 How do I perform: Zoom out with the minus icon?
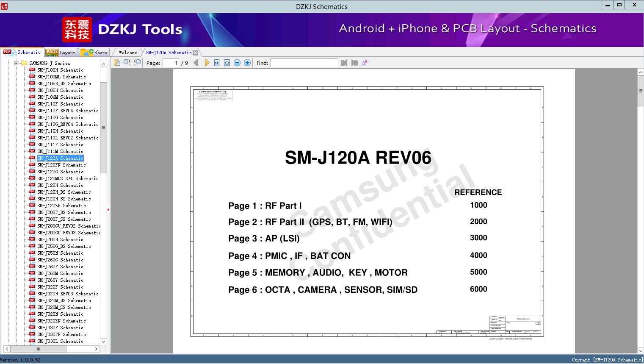[237, 63]
